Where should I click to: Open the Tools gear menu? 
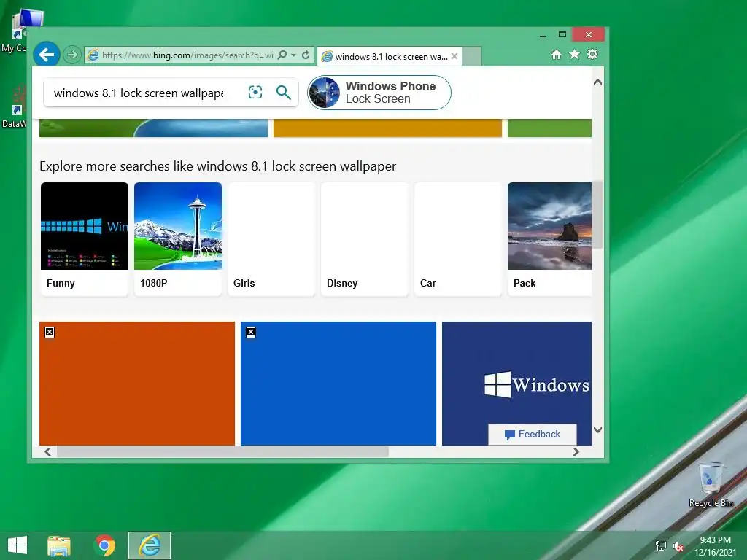coord(592,54)
